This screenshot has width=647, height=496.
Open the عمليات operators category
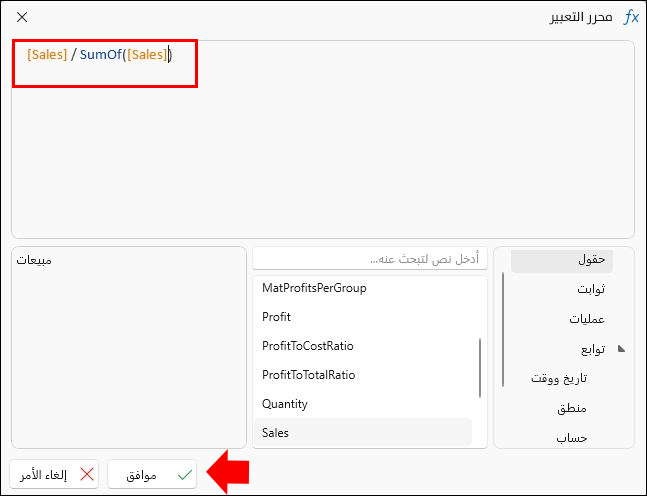588,319
